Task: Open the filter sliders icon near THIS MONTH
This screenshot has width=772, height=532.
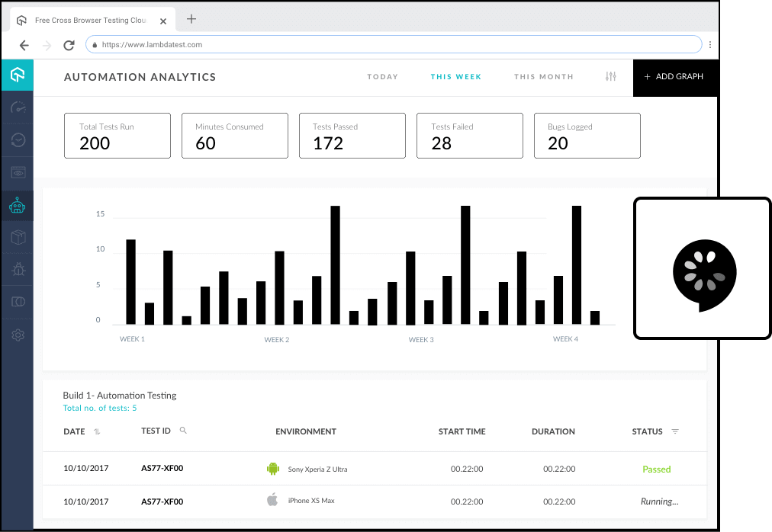Action: click(x=610, y=76)
